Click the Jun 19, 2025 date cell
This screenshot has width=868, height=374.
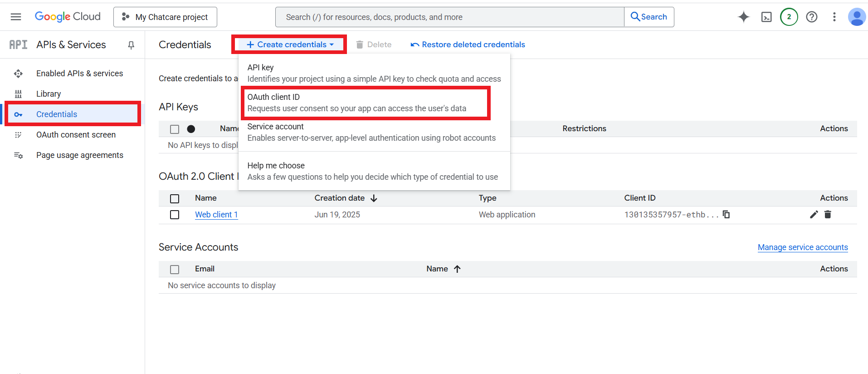(337, 215)
